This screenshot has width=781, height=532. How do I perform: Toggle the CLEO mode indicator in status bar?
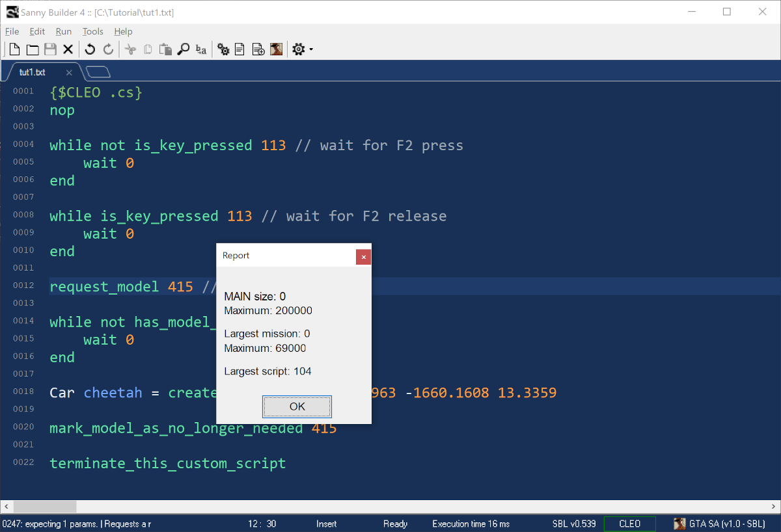tap(629, 524)
